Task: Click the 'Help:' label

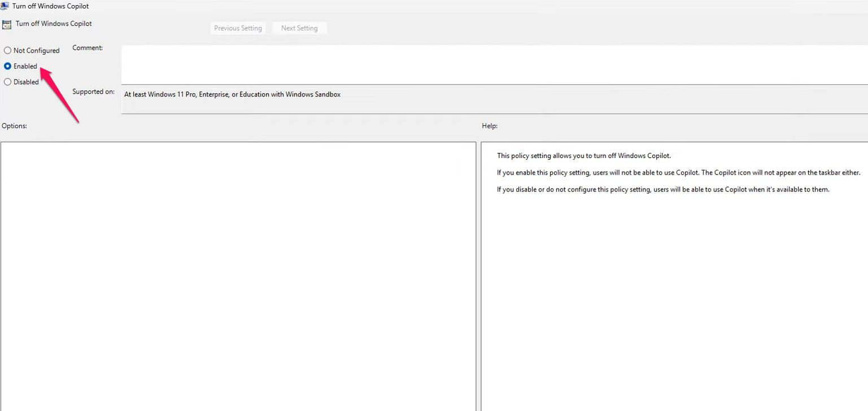Action: click(490, 126)
